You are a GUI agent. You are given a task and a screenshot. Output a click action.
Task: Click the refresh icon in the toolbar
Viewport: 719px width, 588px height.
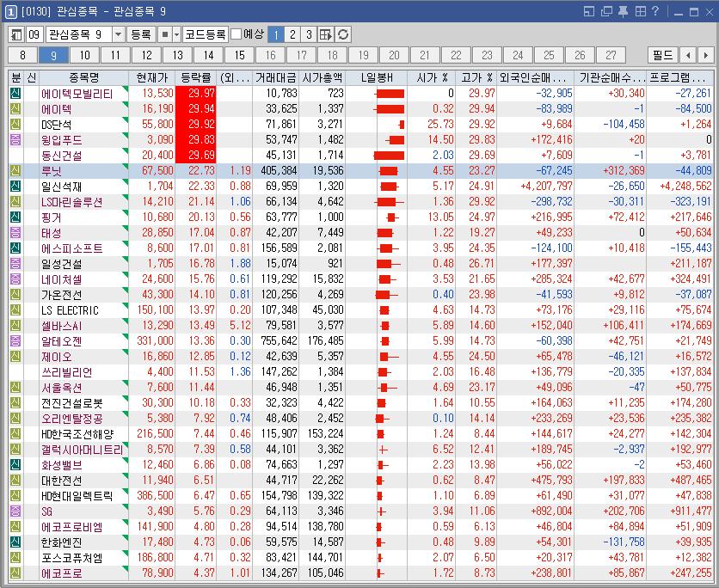pyautogui.click(x=343, y=34)
